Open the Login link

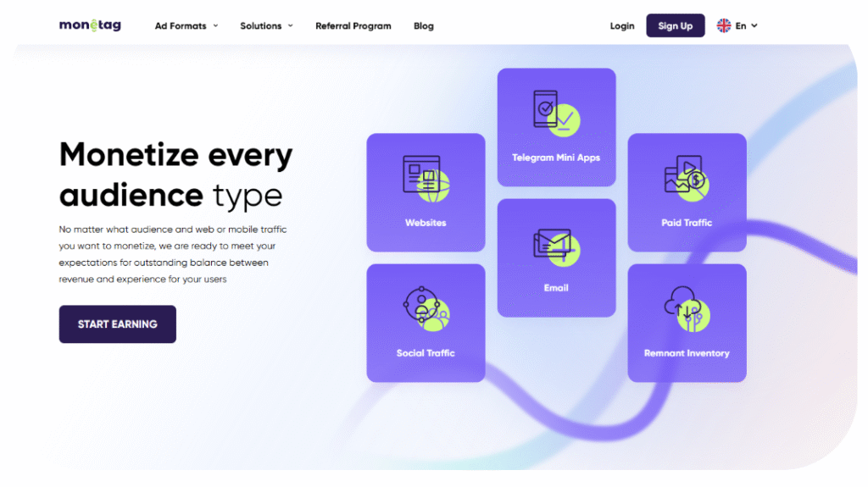tap(622, 25)
